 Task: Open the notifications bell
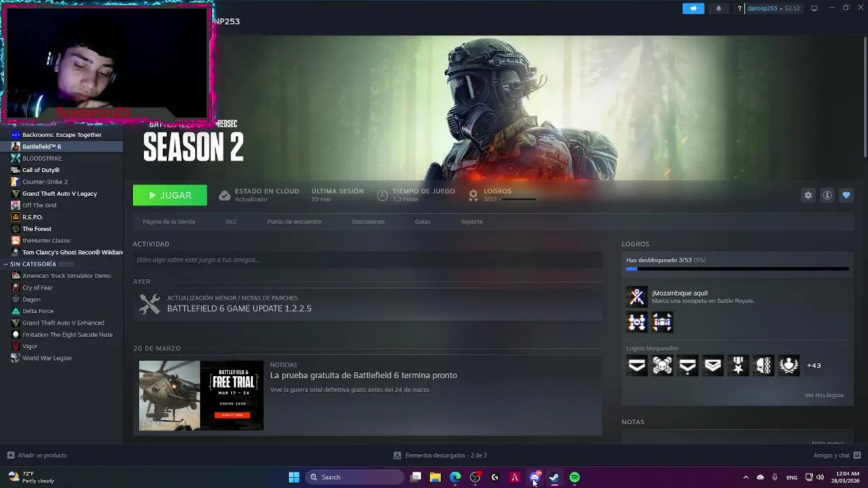click(719, 9)
